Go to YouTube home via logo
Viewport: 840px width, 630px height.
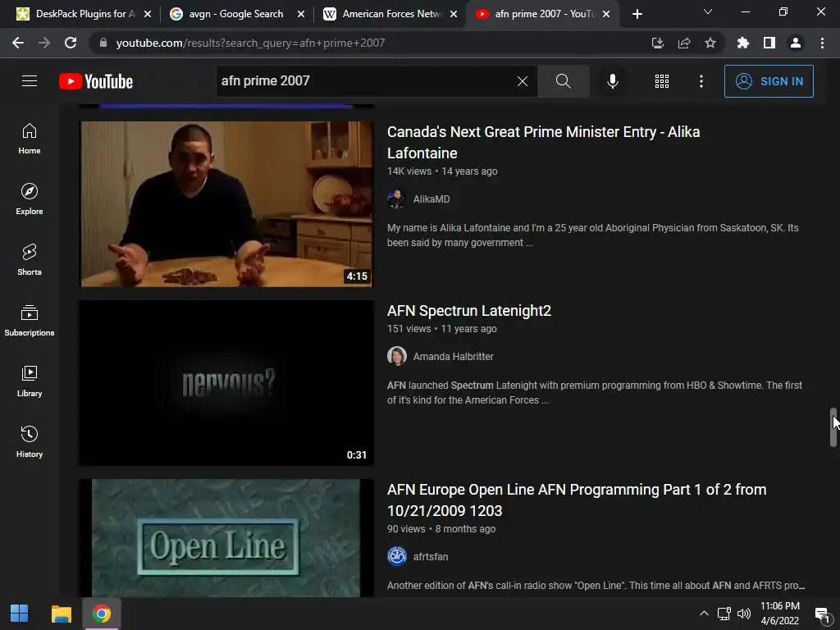click(x=96, y=81)
